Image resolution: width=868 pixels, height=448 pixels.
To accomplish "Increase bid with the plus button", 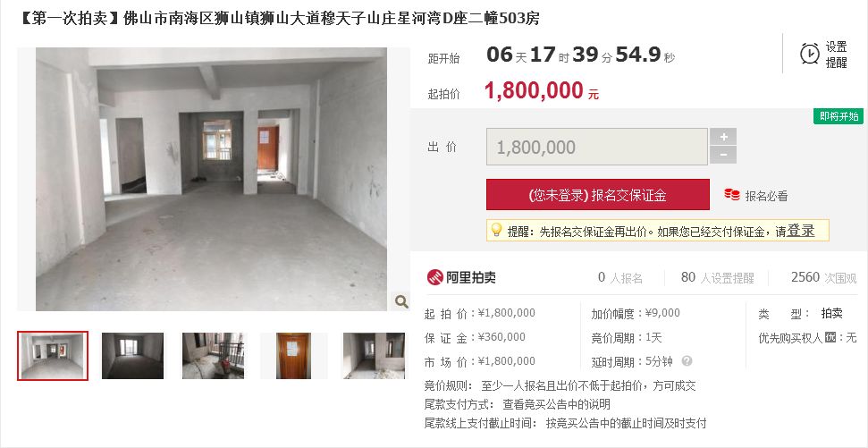I will (723, 137).
